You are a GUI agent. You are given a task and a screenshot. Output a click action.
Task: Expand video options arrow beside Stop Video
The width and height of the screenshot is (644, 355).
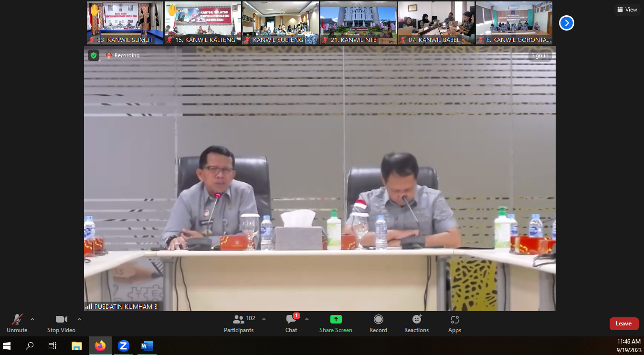coord(79,319)
